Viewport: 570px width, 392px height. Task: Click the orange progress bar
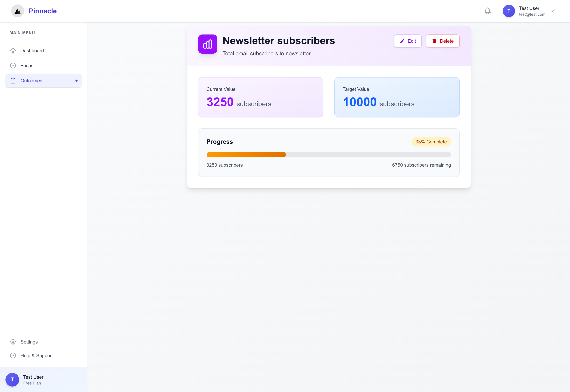[246, 155]
